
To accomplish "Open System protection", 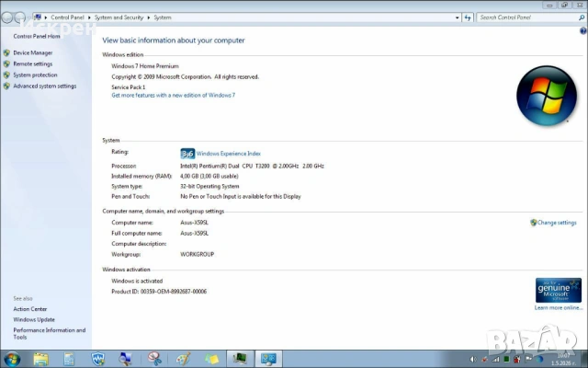I will click(x=35, y=75).
